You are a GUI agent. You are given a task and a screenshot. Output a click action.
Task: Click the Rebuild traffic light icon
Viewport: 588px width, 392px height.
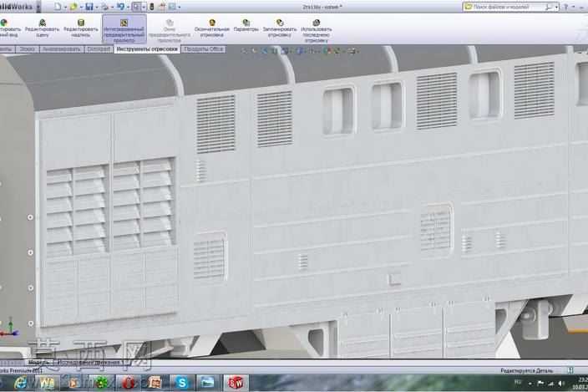[x=152, y=7]
